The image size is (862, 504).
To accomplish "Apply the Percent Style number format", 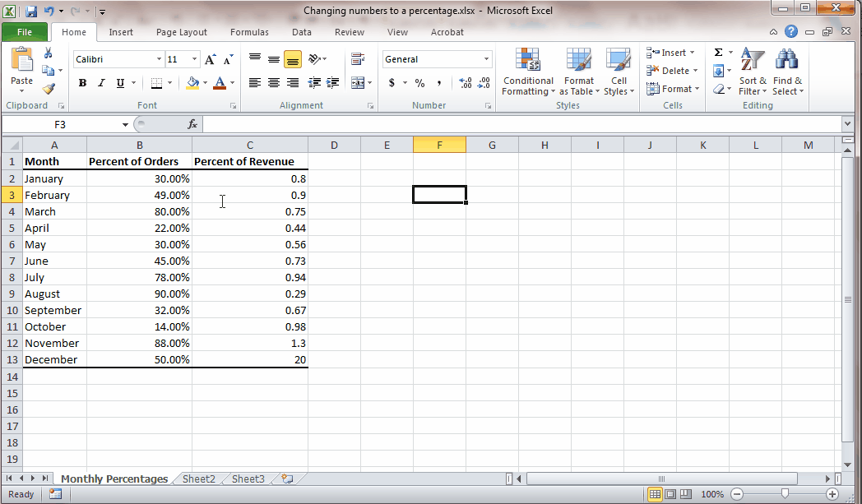I will [x=419, y=83].
